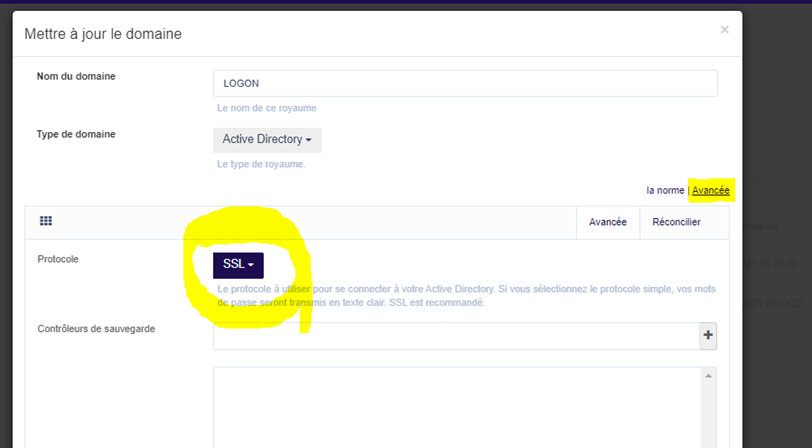Open the SSL protocol dropdown
The width and height of the screenshot is (812, 448).
(238, 265)
